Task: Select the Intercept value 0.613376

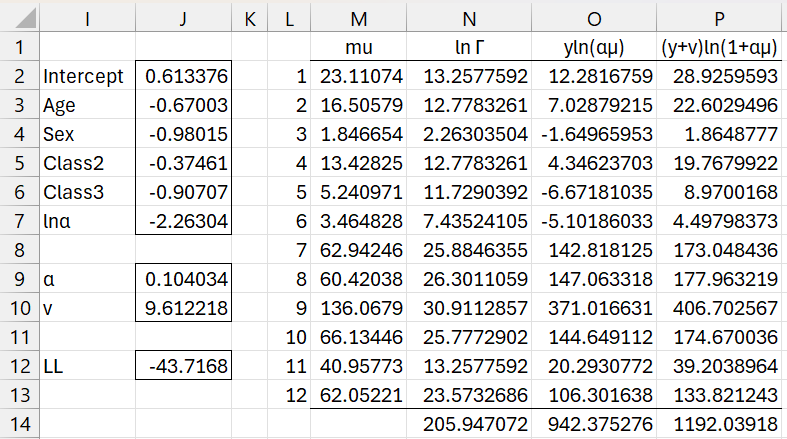Action: click(x=185, y=76)
